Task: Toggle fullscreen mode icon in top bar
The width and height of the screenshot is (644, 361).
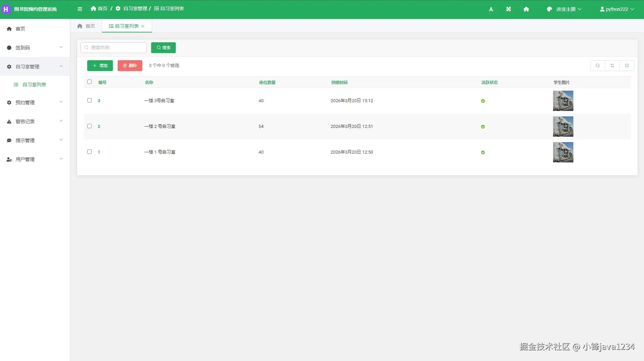Action: click(508, 9)
